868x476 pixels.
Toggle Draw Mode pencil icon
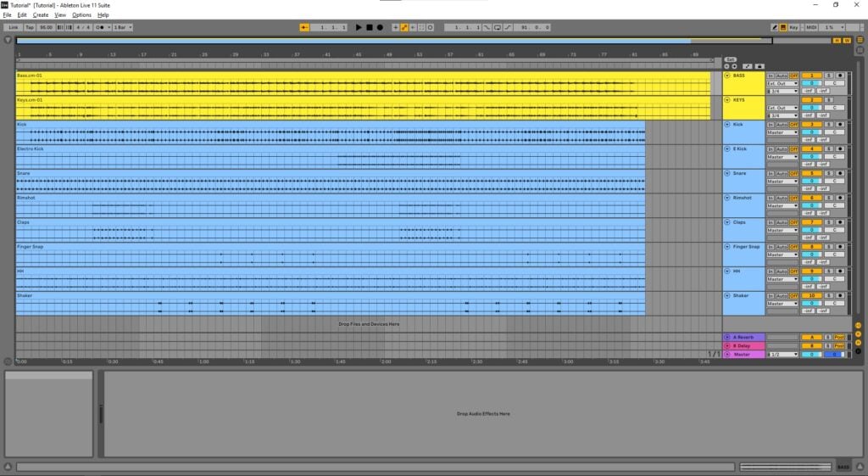click(775, 27)
